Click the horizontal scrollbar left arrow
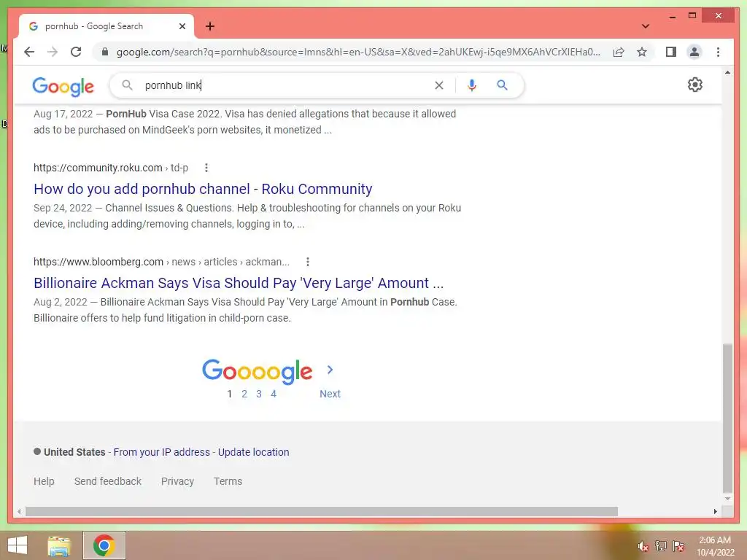 click(x=18, y=511)
